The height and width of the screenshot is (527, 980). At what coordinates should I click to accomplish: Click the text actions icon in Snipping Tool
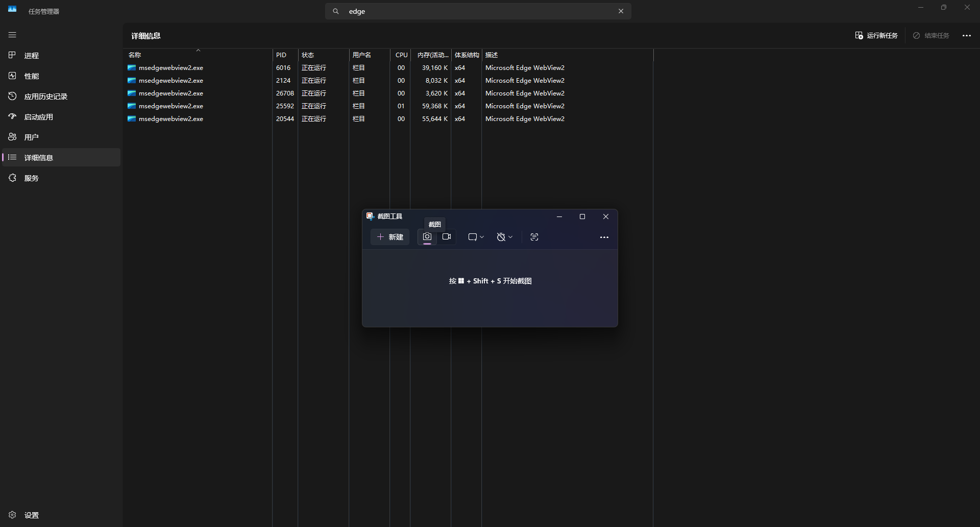point(534,237)
